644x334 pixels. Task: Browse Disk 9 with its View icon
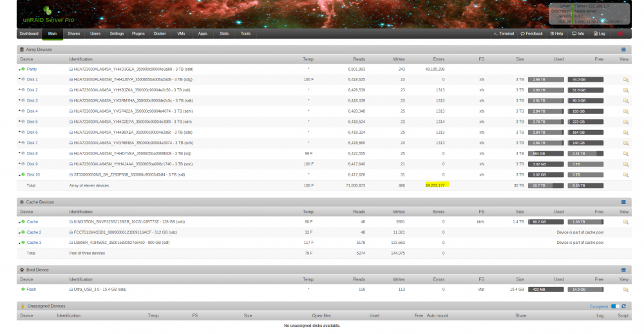[625, 164]
